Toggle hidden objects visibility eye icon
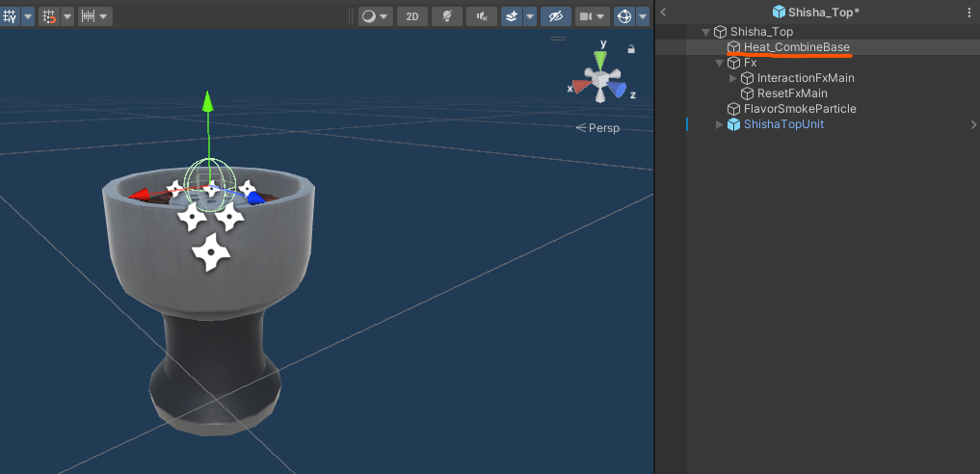 coord(556,17)
